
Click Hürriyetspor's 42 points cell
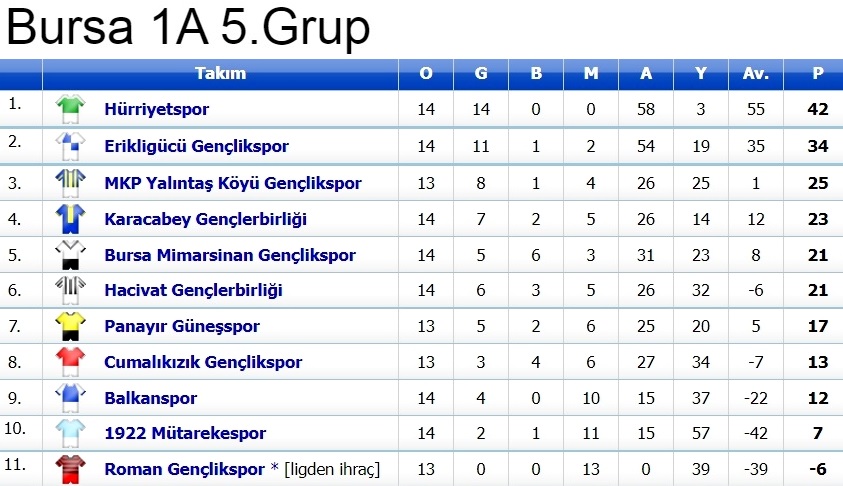click(818, 110)
